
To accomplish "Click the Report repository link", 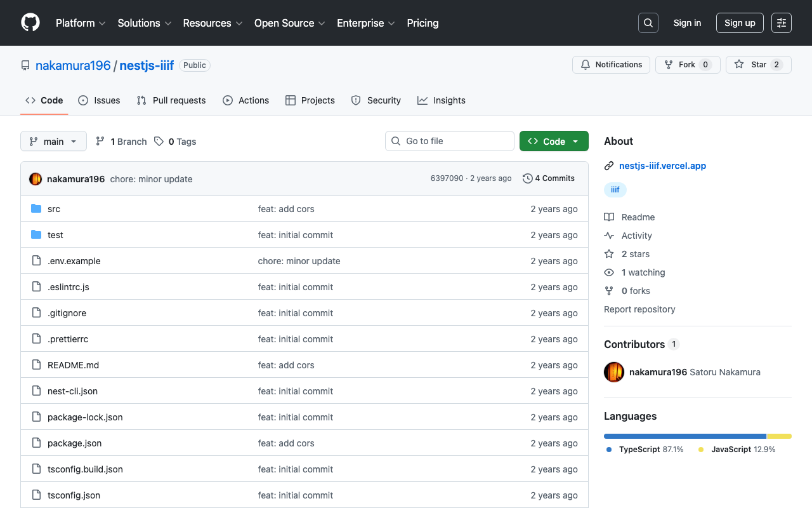I will (639, 309).
